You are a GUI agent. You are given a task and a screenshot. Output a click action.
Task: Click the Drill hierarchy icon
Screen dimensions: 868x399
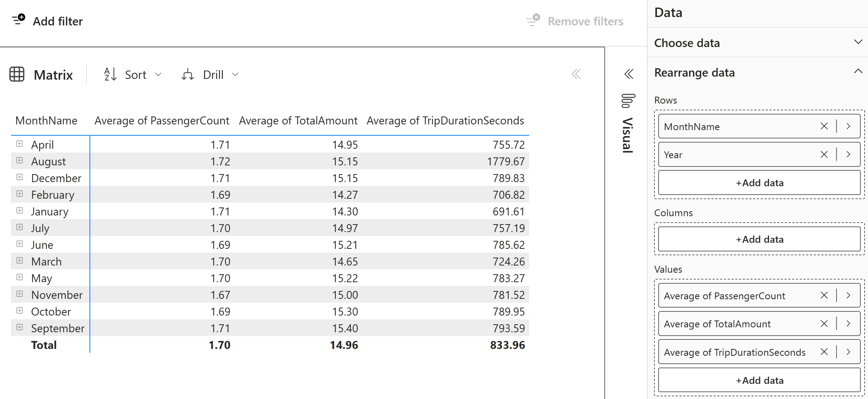pos(188,74)
